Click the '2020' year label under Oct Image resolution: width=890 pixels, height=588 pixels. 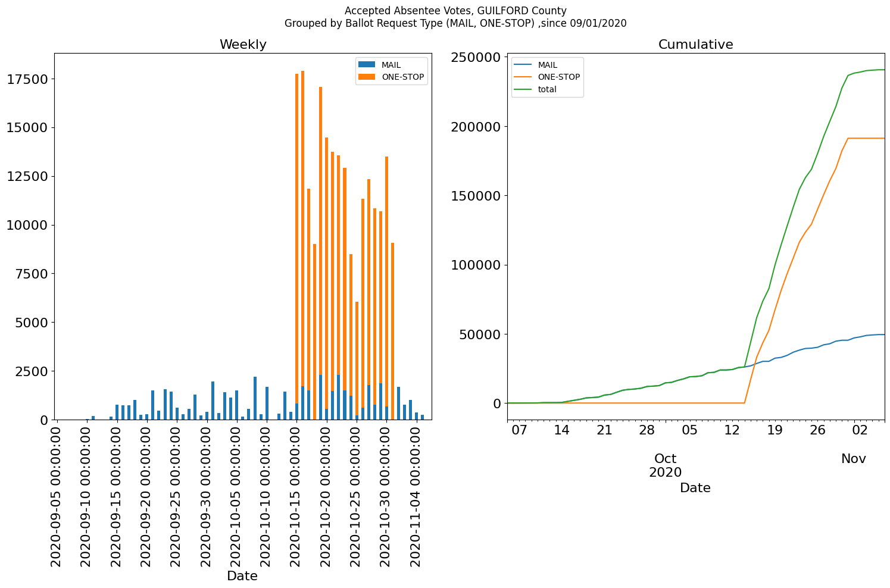click(666, 473)
